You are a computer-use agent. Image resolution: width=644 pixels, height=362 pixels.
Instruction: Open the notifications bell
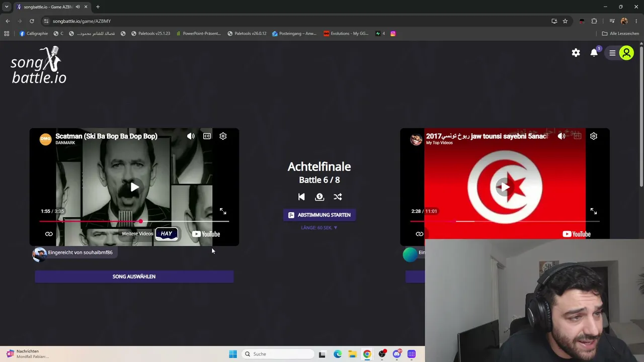(x=594, y=53)
